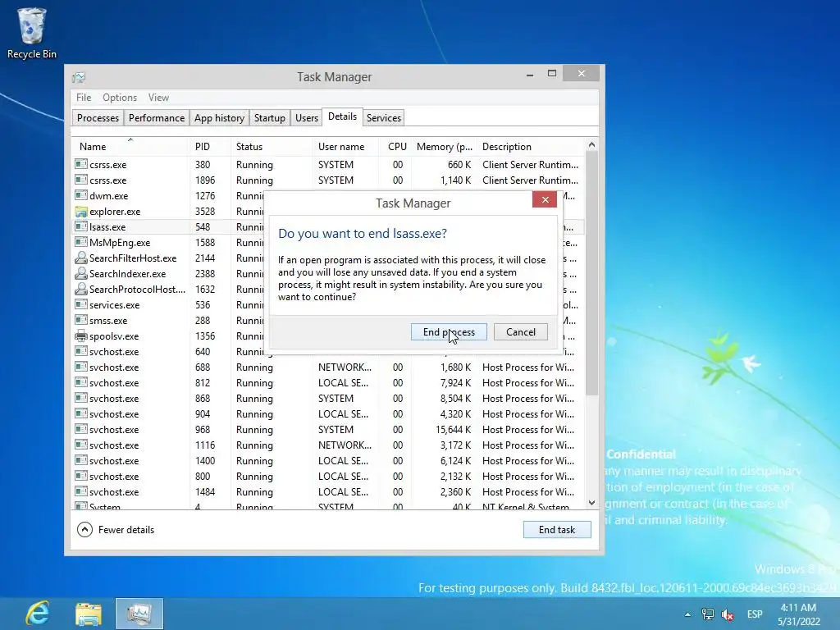Select svchost.exe row with PID 1116
Viewport: 840px width, 630px height.
tap(328, 445)
